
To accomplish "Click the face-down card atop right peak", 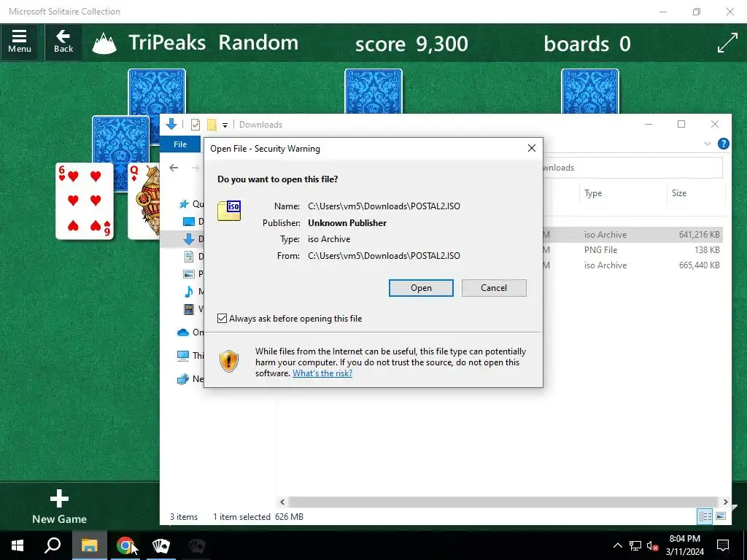I will click(x=589, y=91).
